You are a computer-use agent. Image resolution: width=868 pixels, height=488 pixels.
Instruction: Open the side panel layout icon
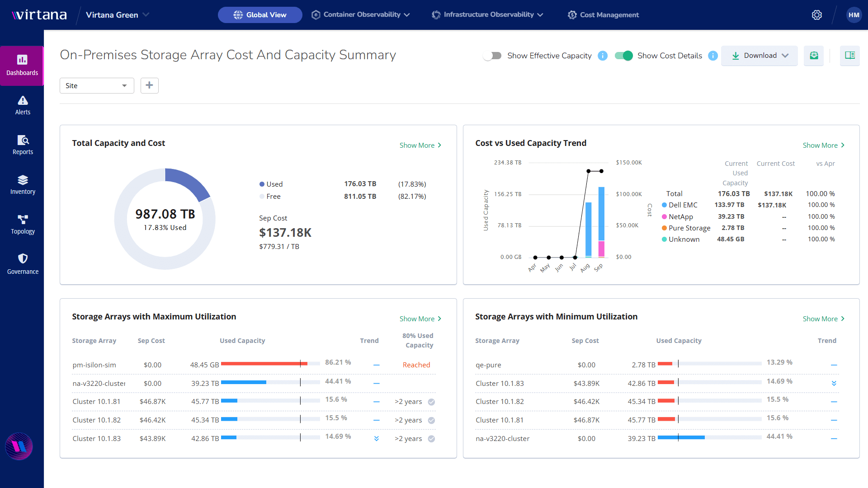(849, 56)
